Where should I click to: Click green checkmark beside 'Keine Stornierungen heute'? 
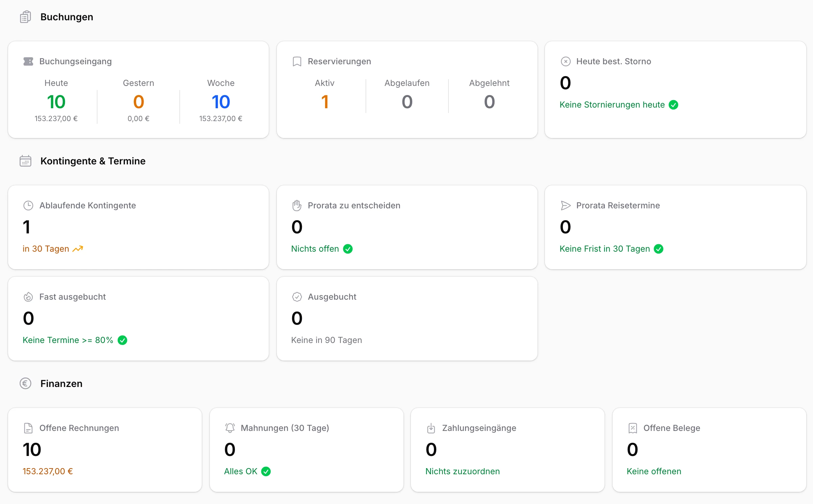[x=674, y=105]
